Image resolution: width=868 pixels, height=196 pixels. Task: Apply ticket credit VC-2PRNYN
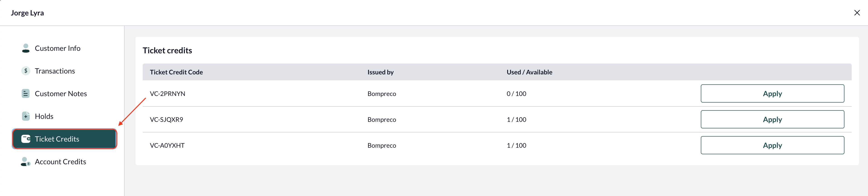[x=772, y=93]
